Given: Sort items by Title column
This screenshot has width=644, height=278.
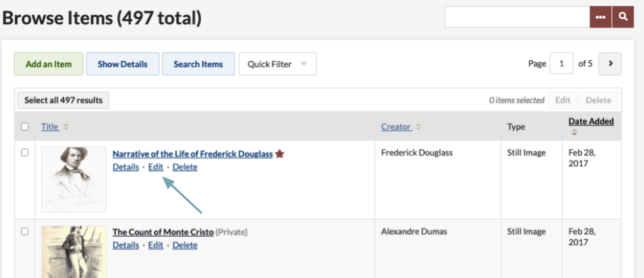Looking at the screenshot, I should (50, 127).
